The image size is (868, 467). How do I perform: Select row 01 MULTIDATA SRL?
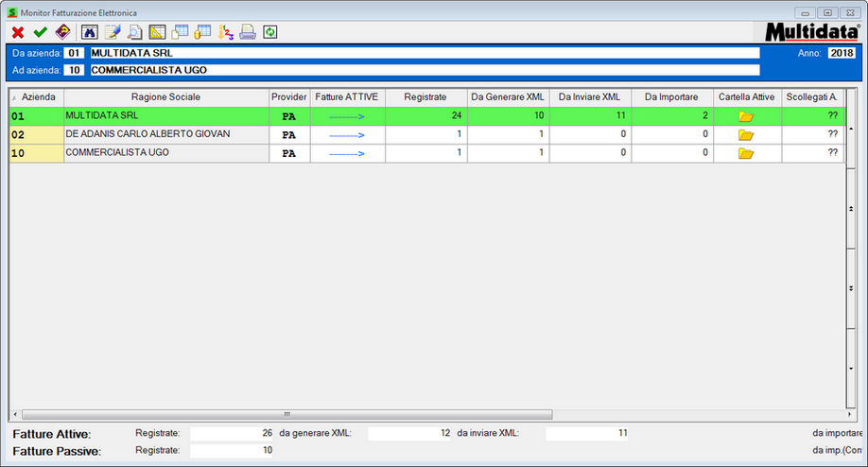(426, 116)
